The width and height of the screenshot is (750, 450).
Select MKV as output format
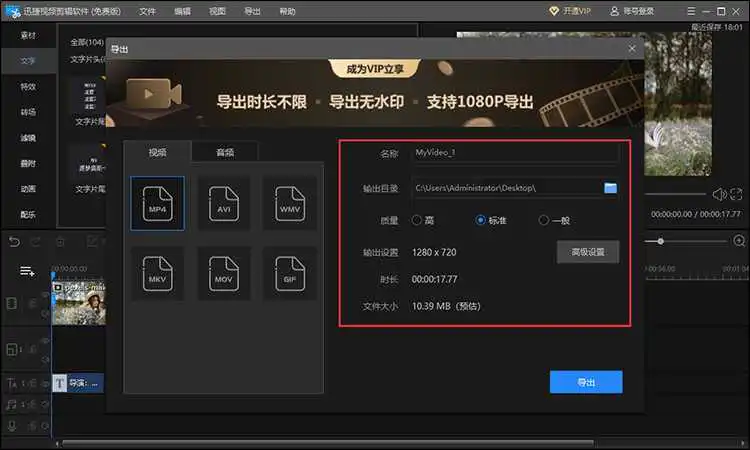157,274
